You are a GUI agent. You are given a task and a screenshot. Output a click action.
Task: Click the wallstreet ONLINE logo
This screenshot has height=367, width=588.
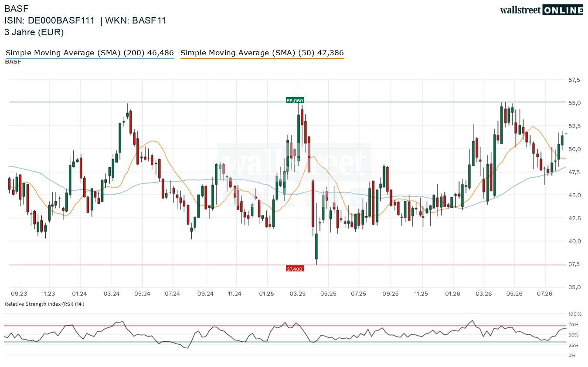[541, 10]
